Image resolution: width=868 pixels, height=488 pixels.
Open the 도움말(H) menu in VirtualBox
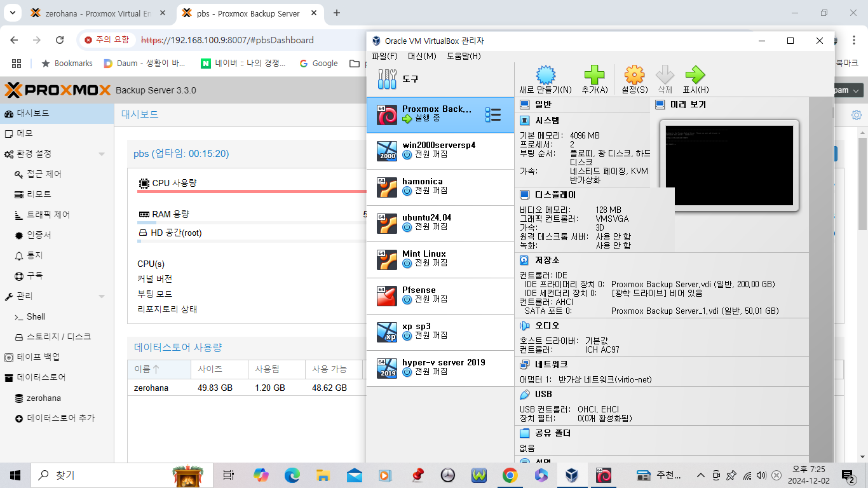(x=464, y=56)
